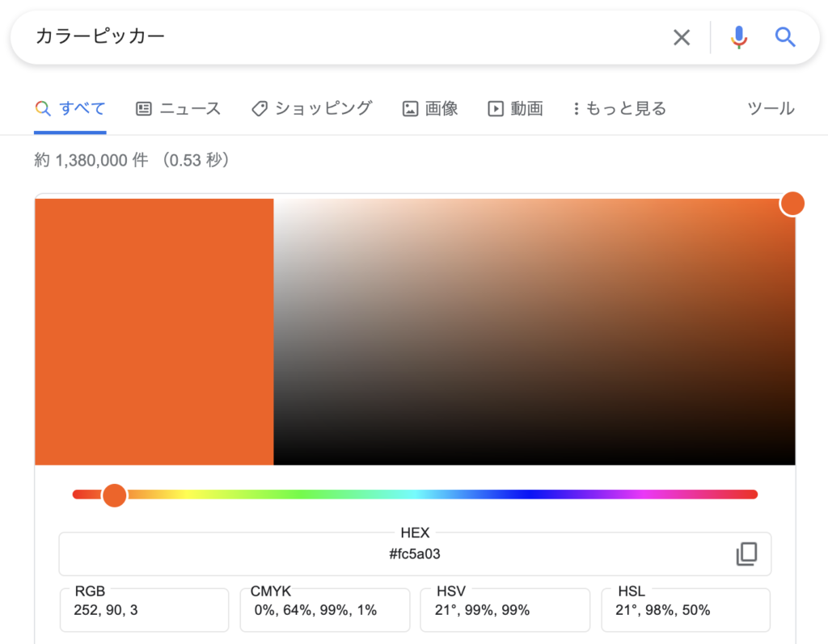Viewport: 828px width, 644px height.
Task: Click the orange hue slider handle
Action: coord(115,495)
